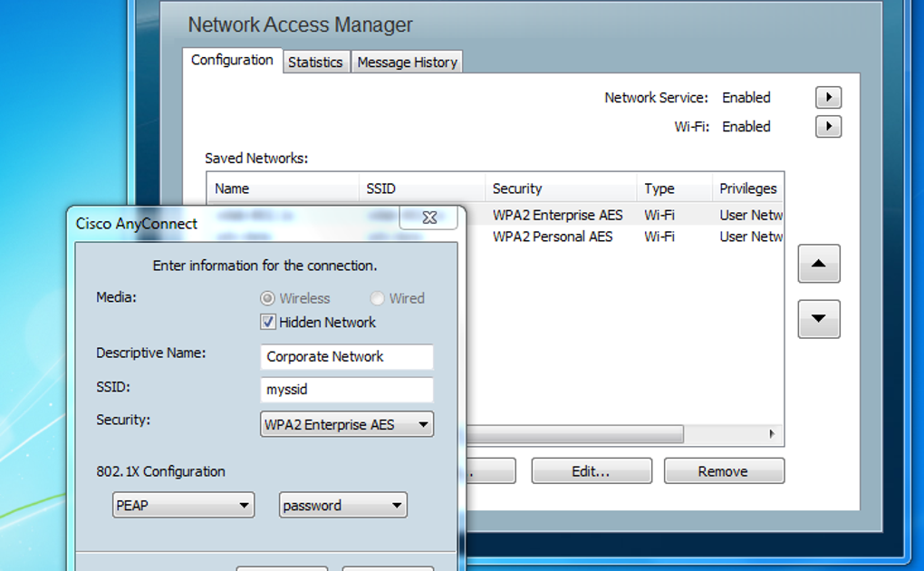Click the Edit... button
The width and height of the screenshot is (924, 571).
[592, 471]
